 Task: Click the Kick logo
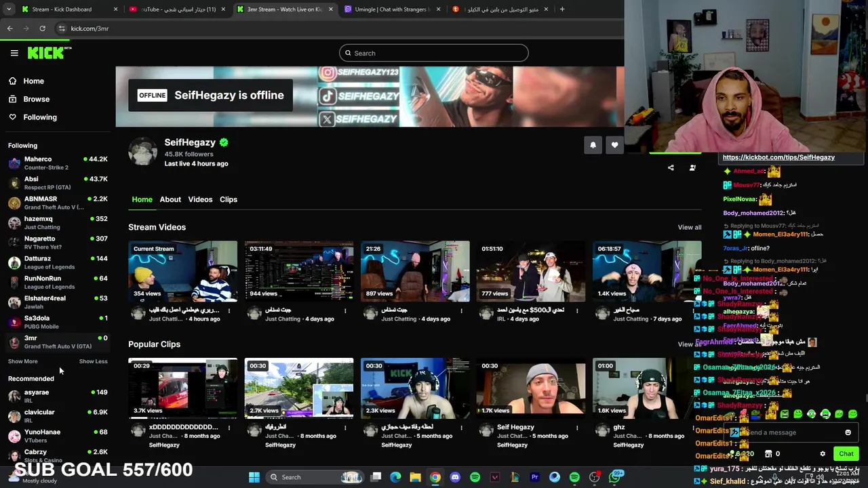click(49, 53)
